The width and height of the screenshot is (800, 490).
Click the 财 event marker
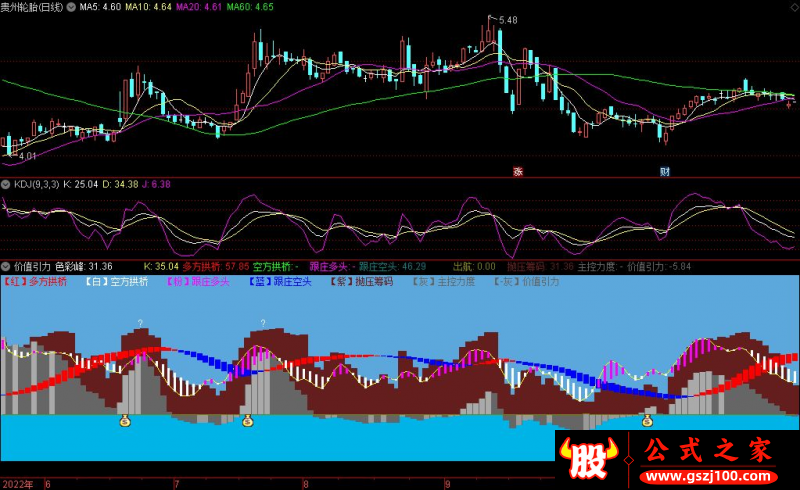[x=664, y=172]
